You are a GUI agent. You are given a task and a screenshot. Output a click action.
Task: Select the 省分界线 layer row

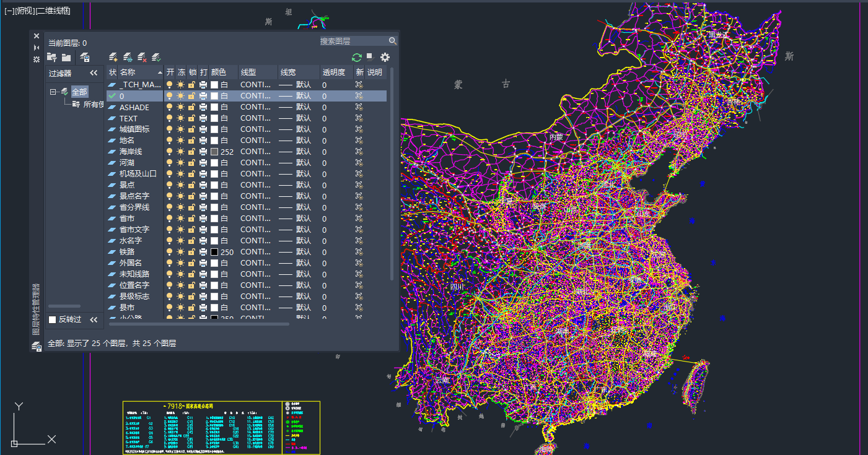coord(134,207)
